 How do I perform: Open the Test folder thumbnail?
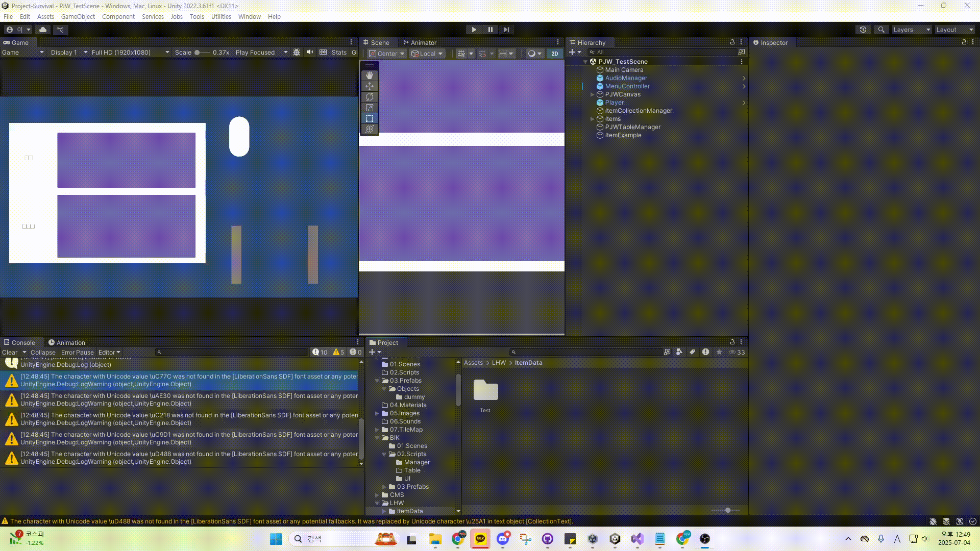(x=485, y=391)
